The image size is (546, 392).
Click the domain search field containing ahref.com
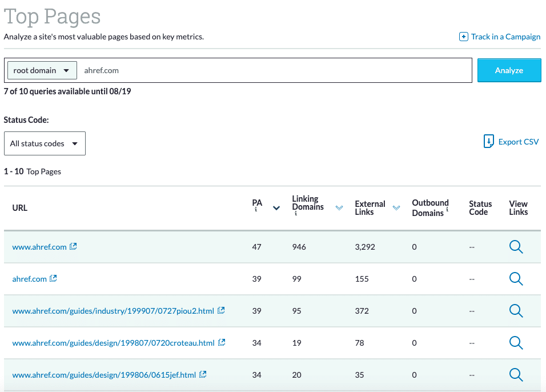275,70
